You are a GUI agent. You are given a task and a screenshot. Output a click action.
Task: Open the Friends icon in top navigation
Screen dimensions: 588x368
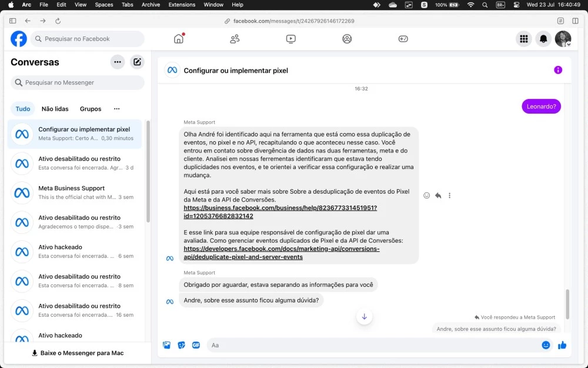[x=235, y=39]
